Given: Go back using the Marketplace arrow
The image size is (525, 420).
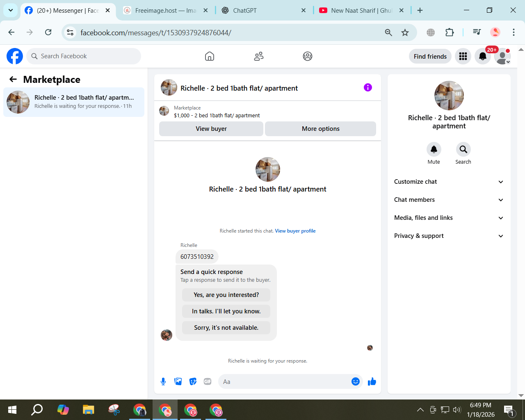Looking at the screenshot, I should coord(13,79).
